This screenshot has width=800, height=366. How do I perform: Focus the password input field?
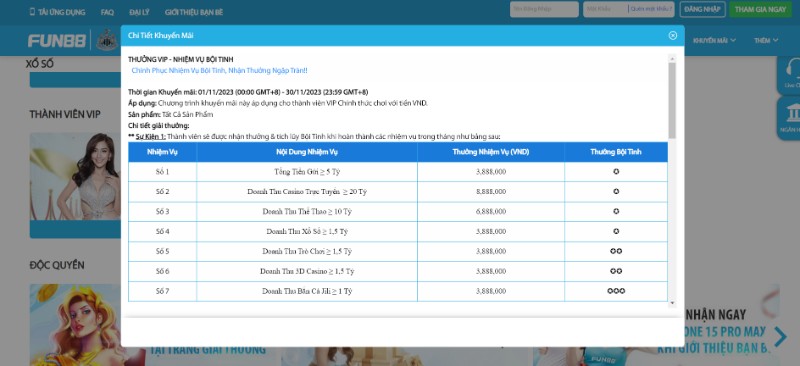[606, 9]
